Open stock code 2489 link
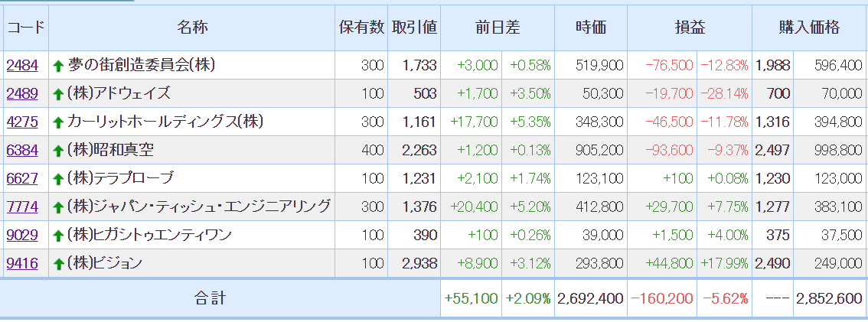 point(22,93)
